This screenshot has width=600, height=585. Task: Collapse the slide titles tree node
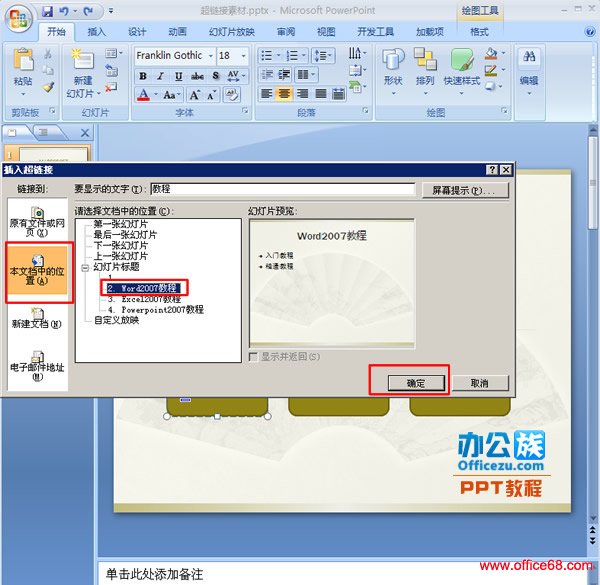(85, 268)
